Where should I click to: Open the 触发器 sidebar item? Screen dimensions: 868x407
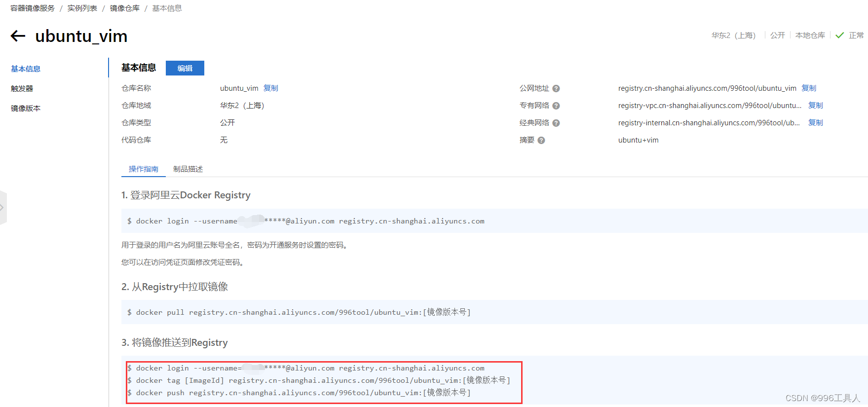point(22,88)
